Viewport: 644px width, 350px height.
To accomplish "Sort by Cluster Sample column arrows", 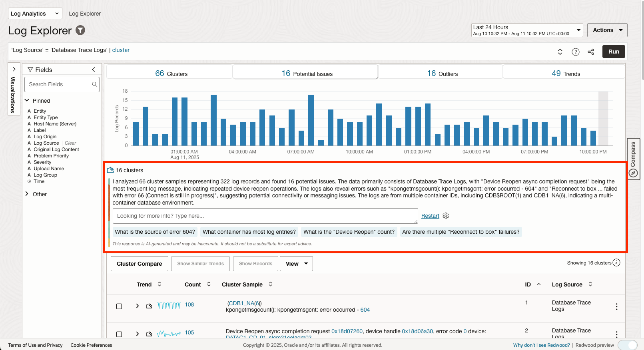I will point(271,284).
